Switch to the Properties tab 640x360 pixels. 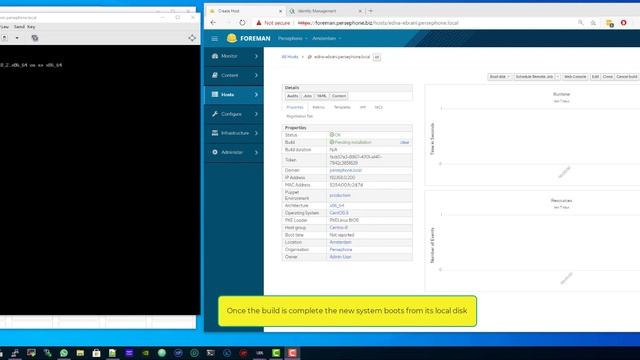295,107
